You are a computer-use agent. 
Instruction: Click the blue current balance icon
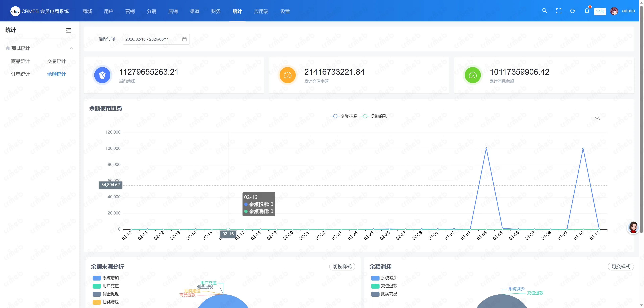[x=102, y=75]
